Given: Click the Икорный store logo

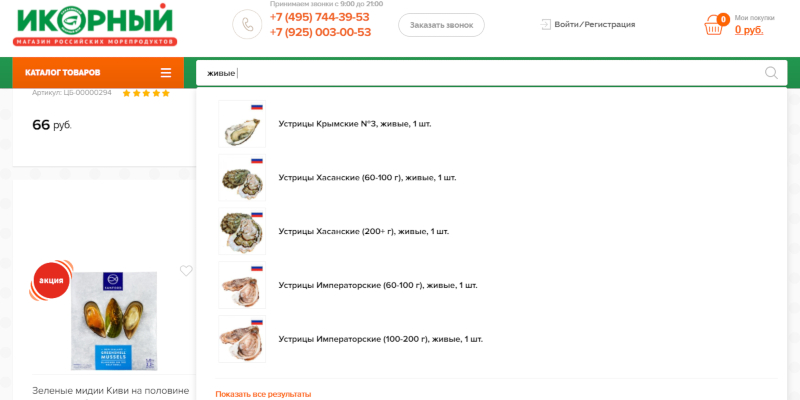Looking at the screenshot, I should click(95, 26).
